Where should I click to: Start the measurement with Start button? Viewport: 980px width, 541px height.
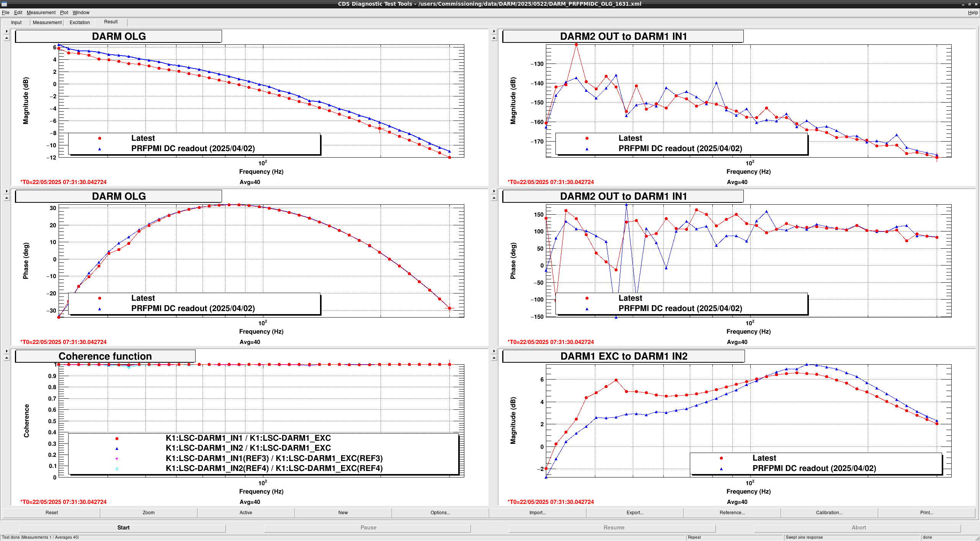(122, 528)
